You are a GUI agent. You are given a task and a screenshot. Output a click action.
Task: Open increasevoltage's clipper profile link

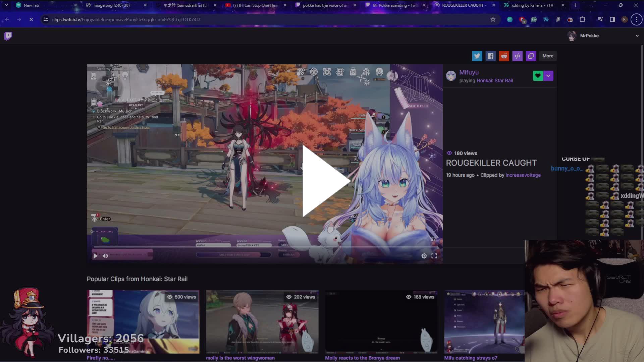click(523, 175)
